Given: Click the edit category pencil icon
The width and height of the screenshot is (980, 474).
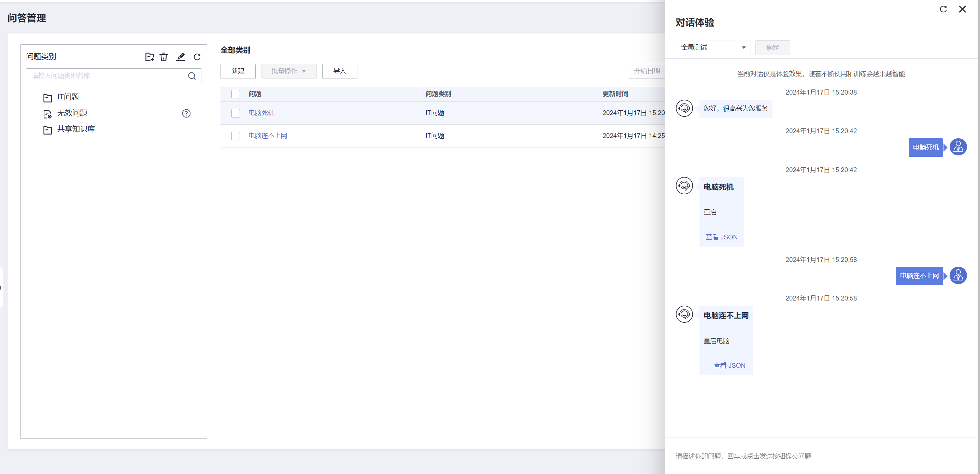Looking at the screenshot, I should (180, 57).
